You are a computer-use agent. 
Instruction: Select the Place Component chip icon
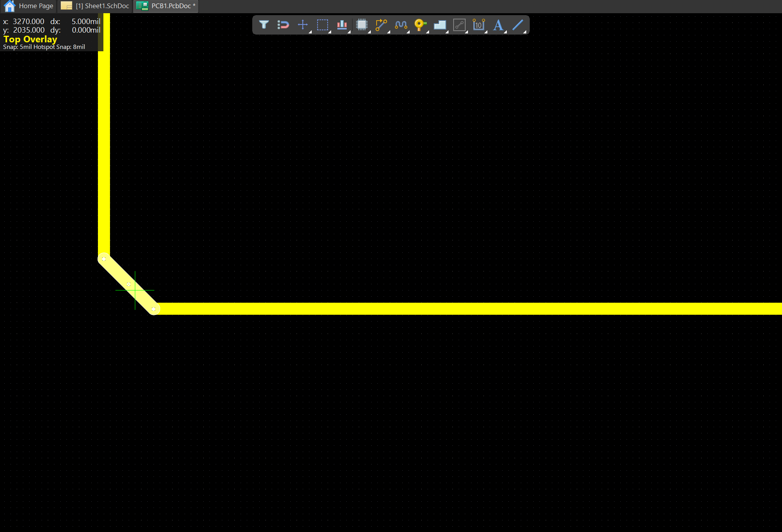pyautogui.click(x=361, y=25)
